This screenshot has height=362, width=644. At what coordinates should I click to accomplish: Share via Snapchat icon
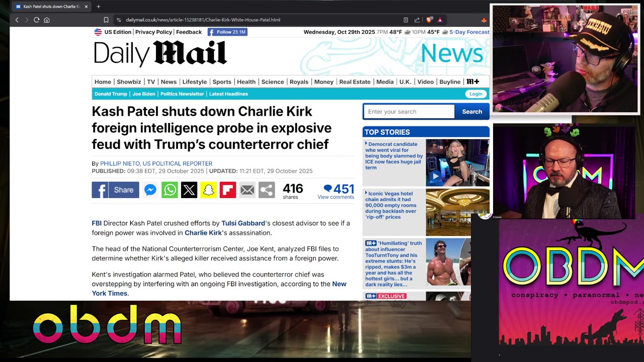tap(208, 190)
